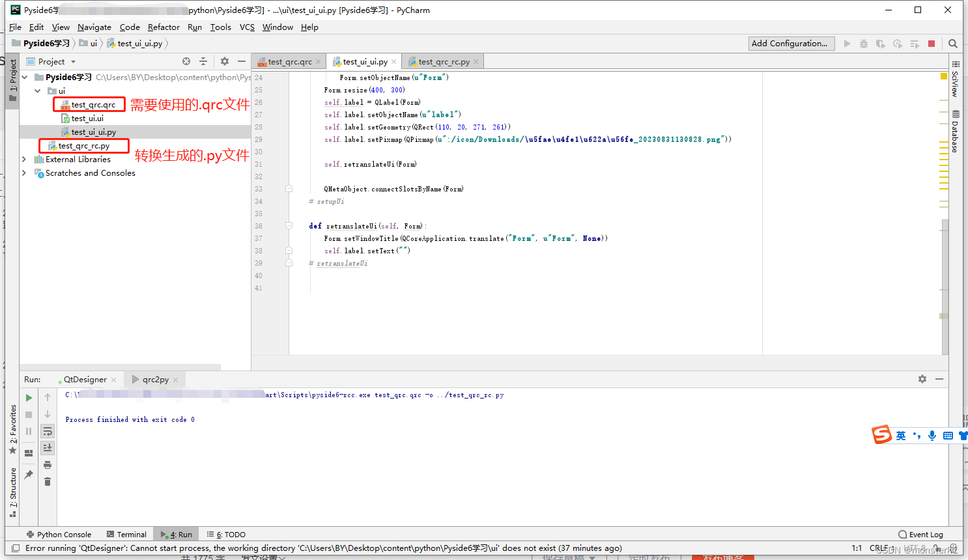Open Python Console tool window
968x560 pixels.
click(59, 535)
